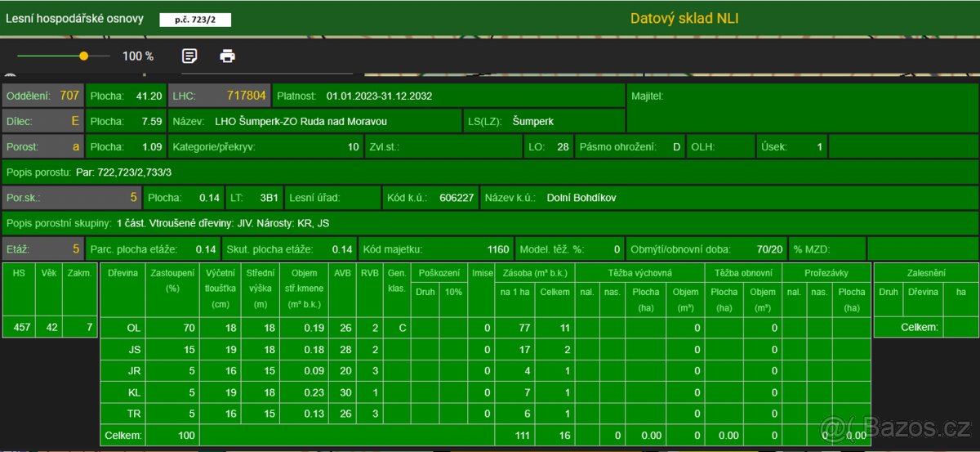Select the Dílec E field

pos(42,121)
